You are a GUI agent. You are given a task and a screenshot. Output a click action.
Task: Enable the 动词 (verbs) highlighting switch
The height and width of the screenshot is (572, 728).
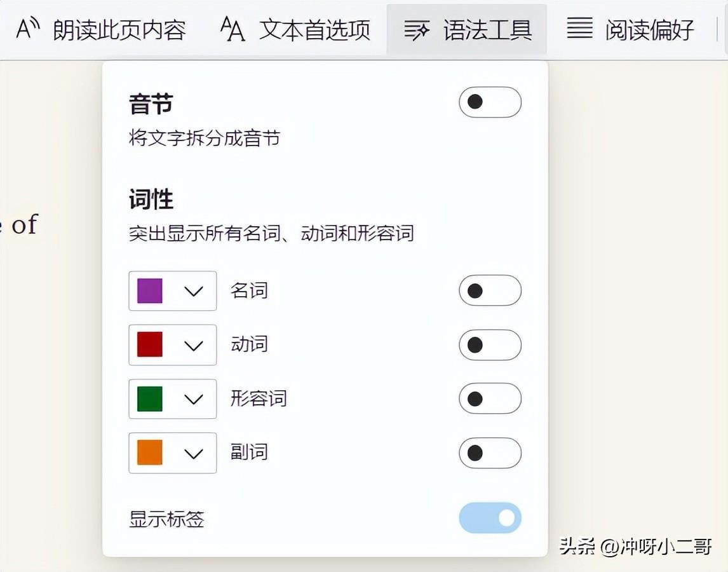coord(490,344)
